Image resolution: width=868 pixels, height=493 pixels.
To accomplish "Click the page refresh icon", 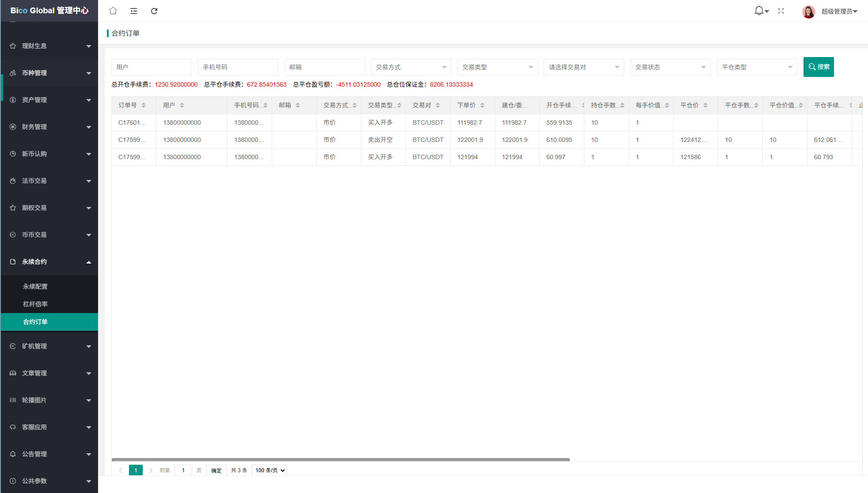I will coord(154,11).
